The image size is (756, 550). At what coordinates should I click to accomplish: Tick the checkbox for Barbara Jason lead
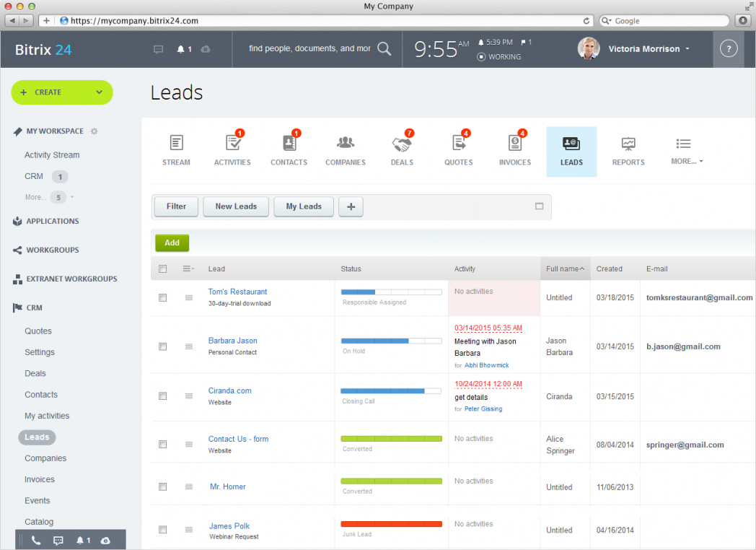pos(163,346)
